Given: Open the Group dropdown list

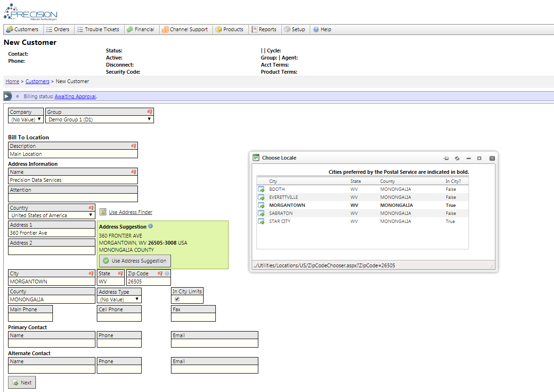Looking at the screenshot, I should pos(99,119).
